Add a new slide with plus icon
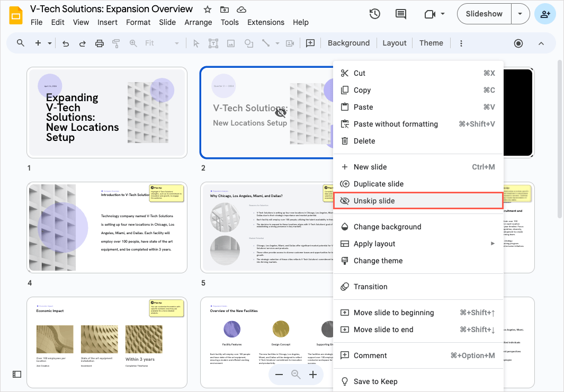Viewport: 564px width, 392px height. [x=38, y=43]
